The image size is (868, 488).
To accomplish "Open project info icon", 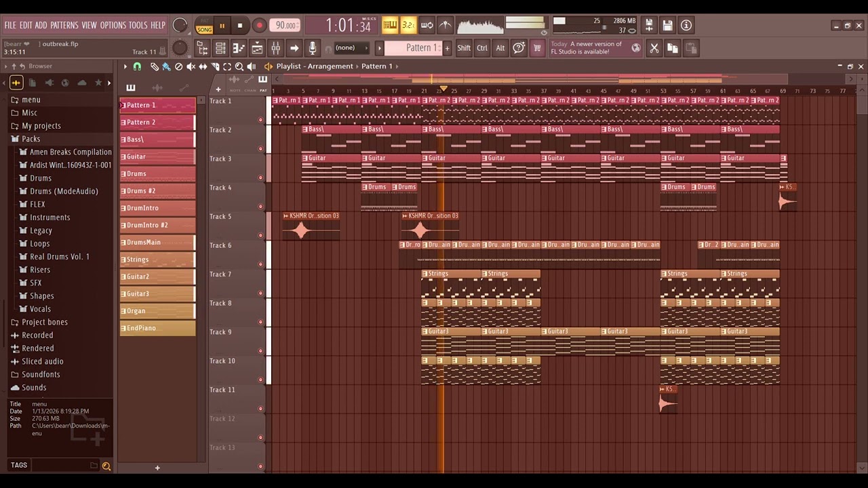I will pos(686,26).
